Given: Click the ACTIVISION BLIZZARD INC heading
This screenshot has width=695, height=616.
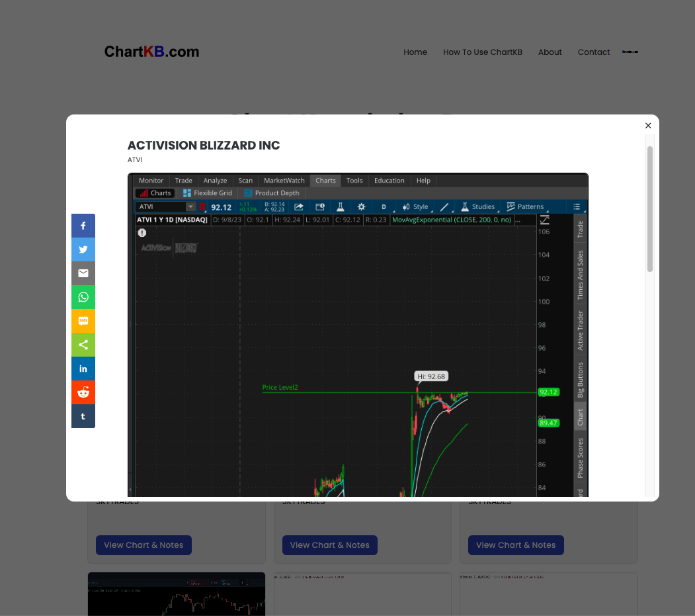Looking at the screenshot, I should click(204, 146).
